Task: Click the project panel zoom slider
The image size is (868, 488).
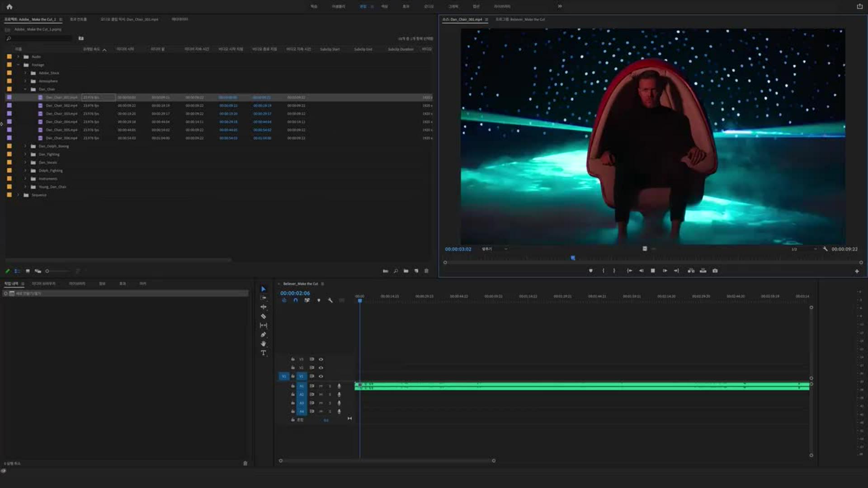Action: [x=47, y=271]
